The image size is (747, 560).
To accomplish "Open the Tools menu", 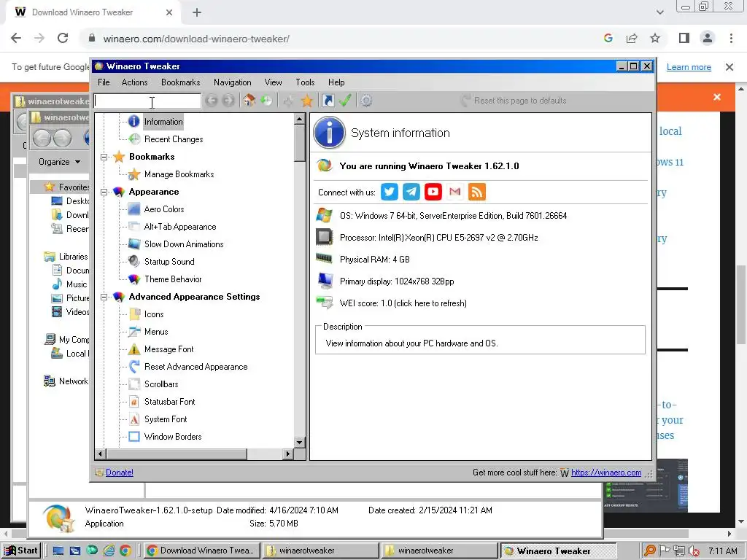I will pyautogui.click(x=305, y=82).
